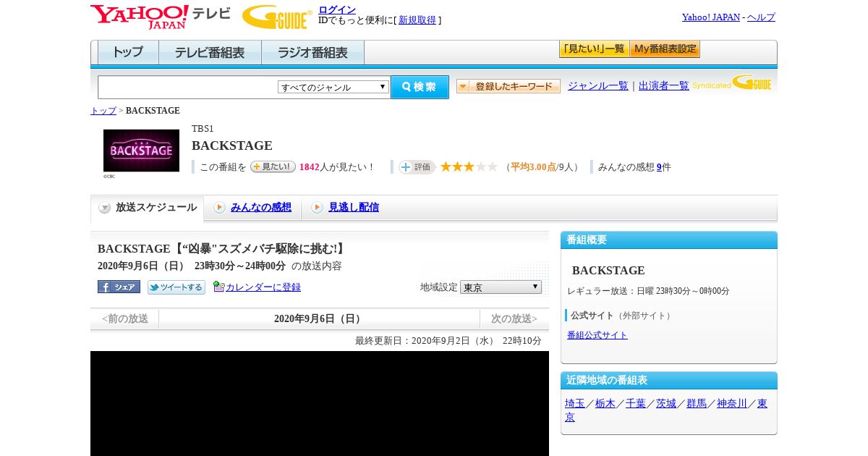Open the My番組表設定 button
Screen dimensions: 868x456
click(665, 49)
